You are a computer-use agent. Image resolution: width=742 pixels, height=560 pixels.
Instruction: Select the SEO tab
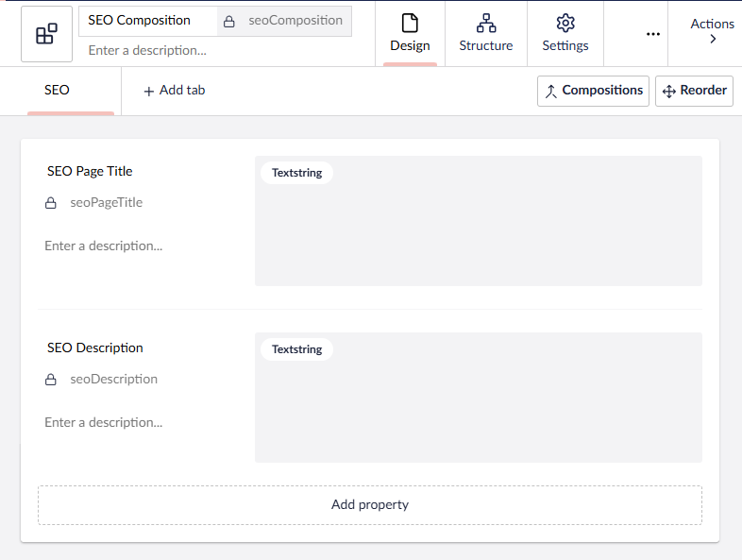click(58, 91)
